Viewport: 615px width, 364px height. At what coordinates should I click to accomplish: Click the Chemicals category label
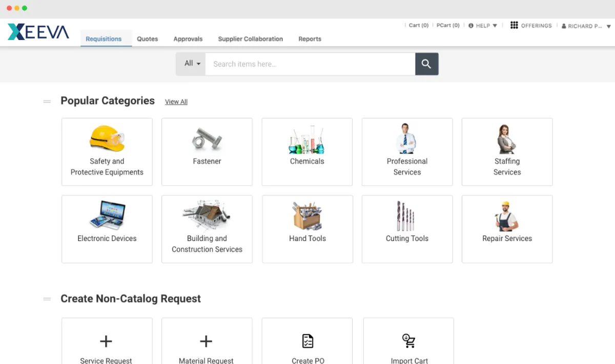[x=307, y=161]
